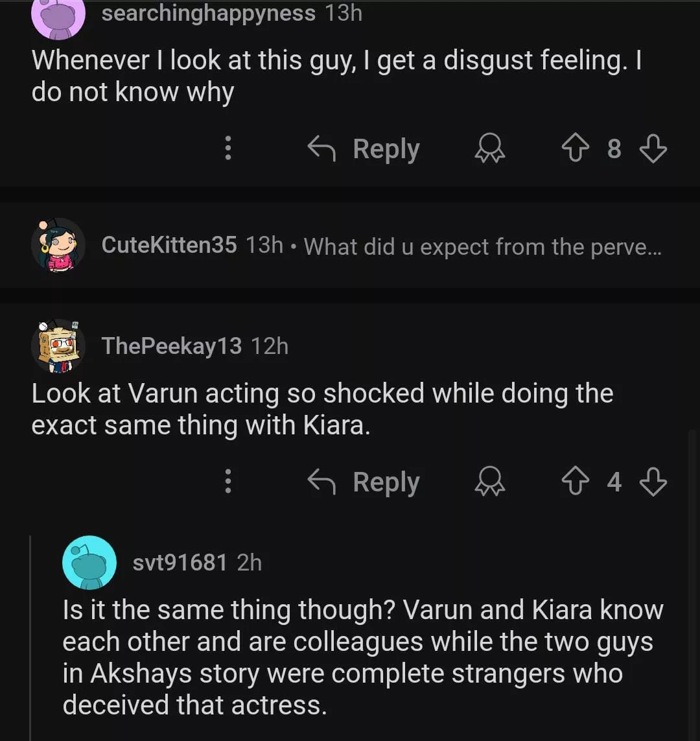Reply to ThePeekay13's comment
This screenshot has width=700, height=741.
click(364, 482)
